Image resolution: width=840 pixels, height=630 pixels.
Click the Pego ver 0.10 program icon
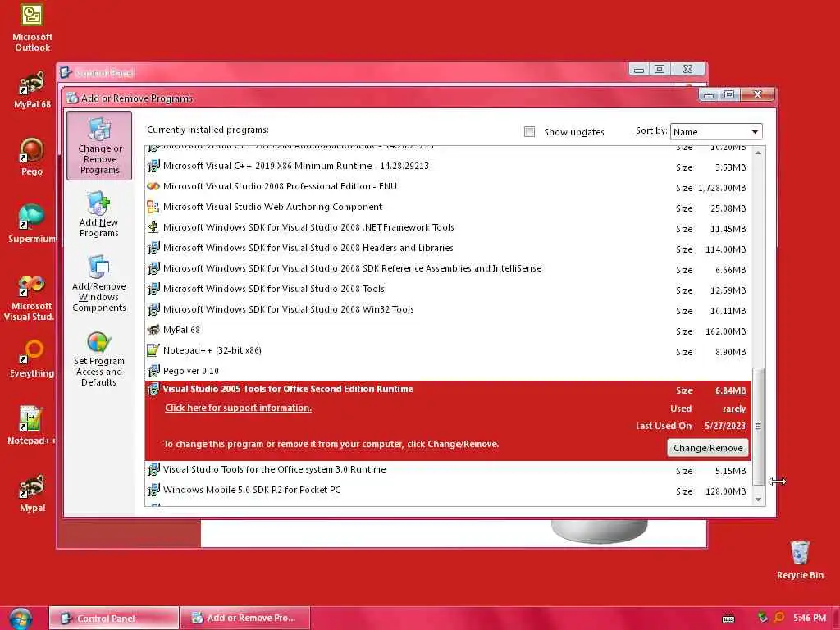153,371
